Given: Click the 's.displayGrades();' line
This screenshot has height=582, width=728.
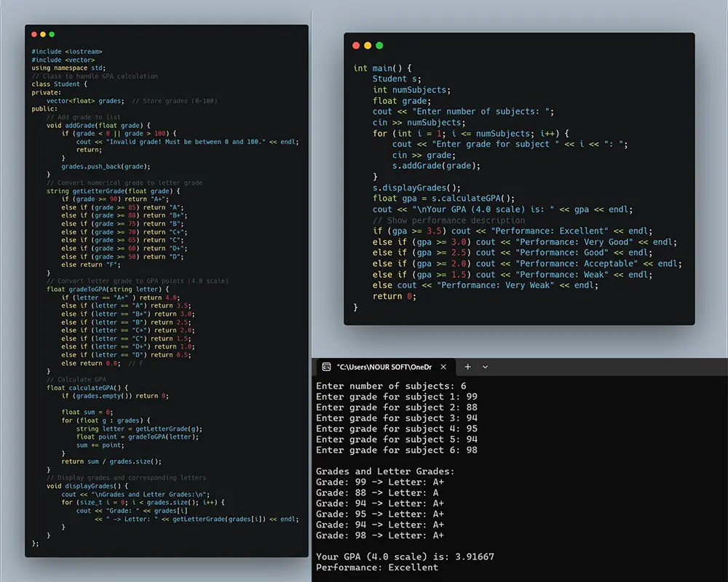Looking at the screenshot, I should tap(416, 188).
